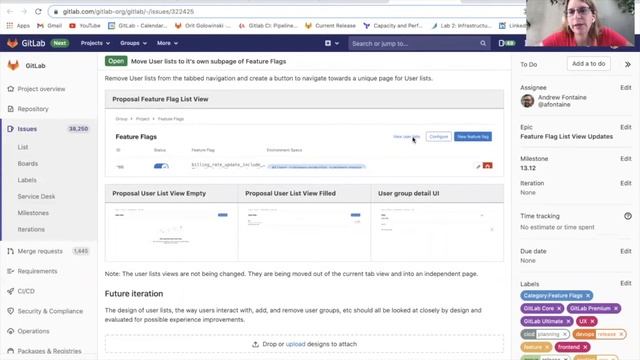Open the YouTube bookmark
The height and width of the screenshot is (360, 640).
85,26
